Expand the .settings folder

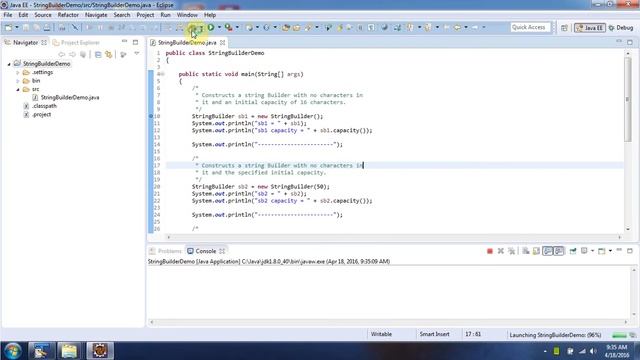pos(18,73)
